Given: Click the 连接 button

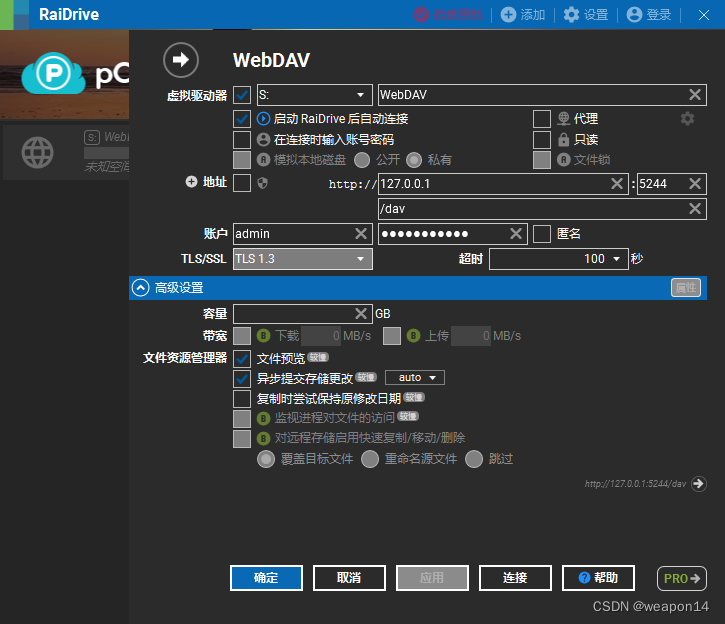Looking at the screenshot, I should point(515,578).
